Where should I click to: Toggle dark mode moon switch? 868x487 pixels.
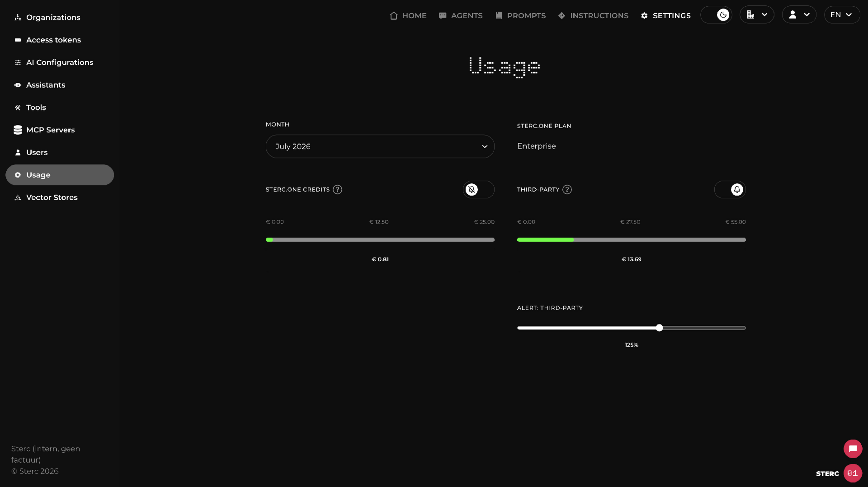pyautogui.click(x=716, y=15)
